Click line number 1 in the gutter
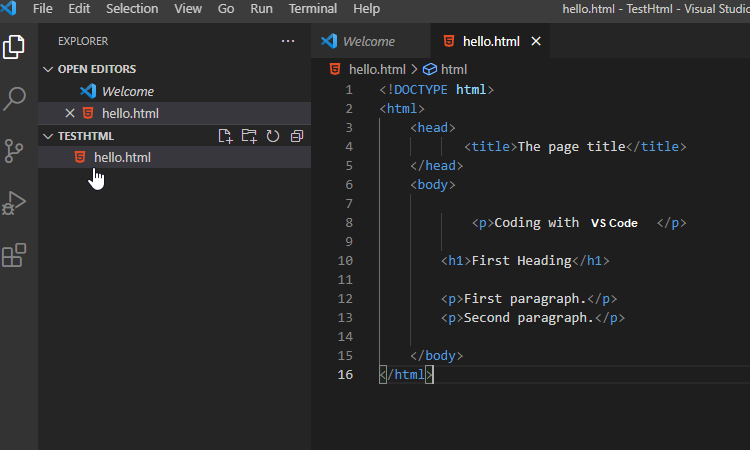This screenshot has width=750, height=450. click(349, 90)
